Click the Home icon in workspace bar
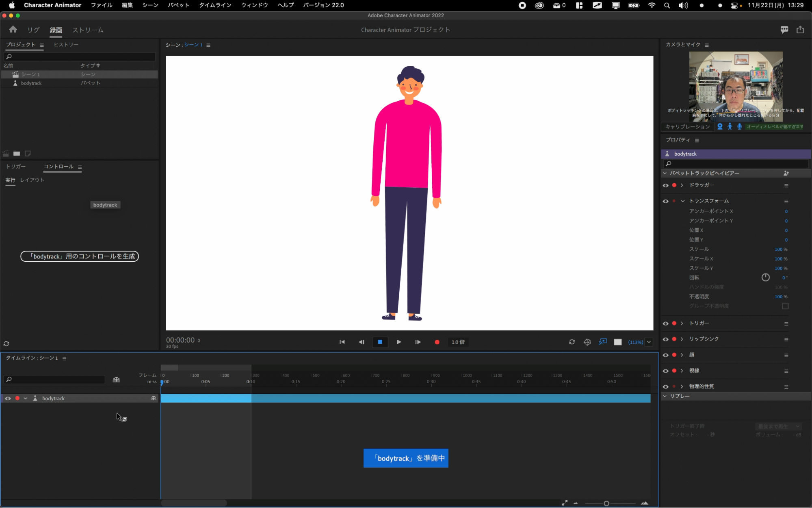This screenshot has height=508, width=812. (13, 29)
